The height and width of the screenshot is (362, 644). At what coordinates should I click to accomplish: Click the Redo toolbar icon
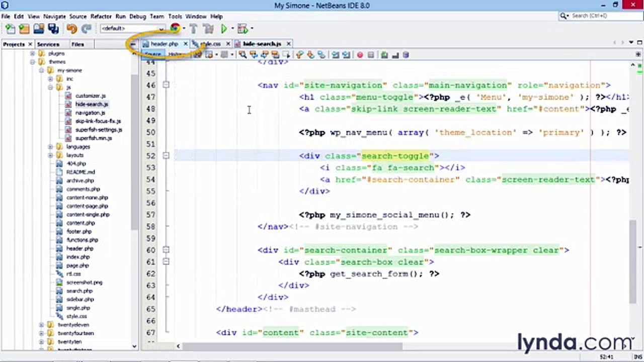tap(86, 29)
